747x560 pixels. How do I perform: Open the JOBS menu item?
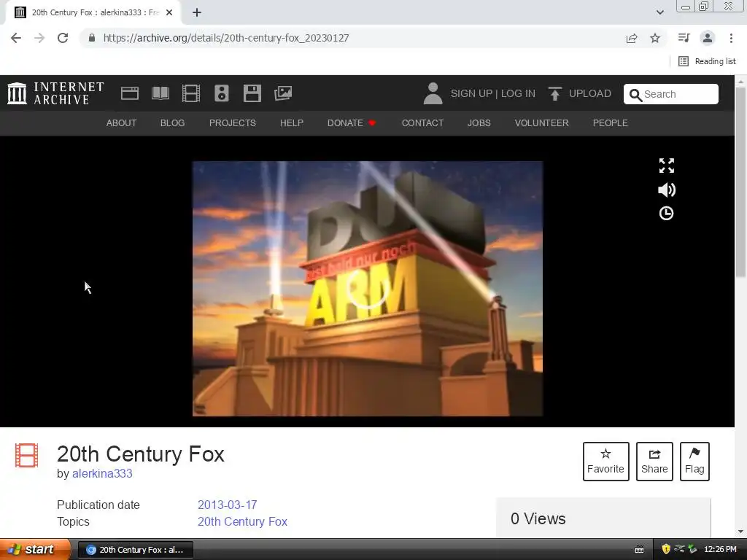(479, 122)
